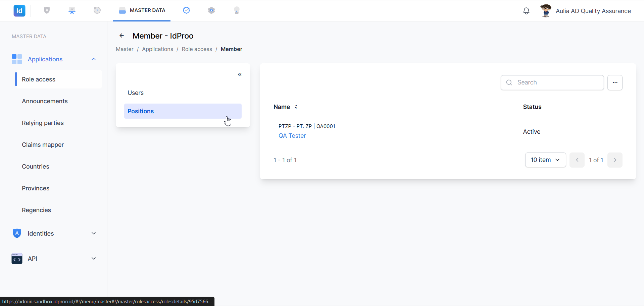Click the Id logo icon
This screenshot has width=644, height=306.
(19, 11)
